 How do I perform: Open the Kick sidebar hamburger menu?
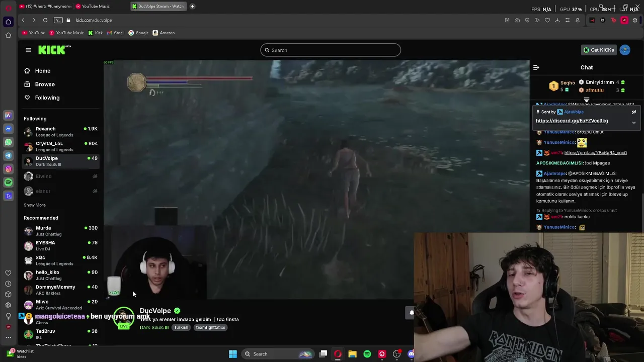(28, 50)
